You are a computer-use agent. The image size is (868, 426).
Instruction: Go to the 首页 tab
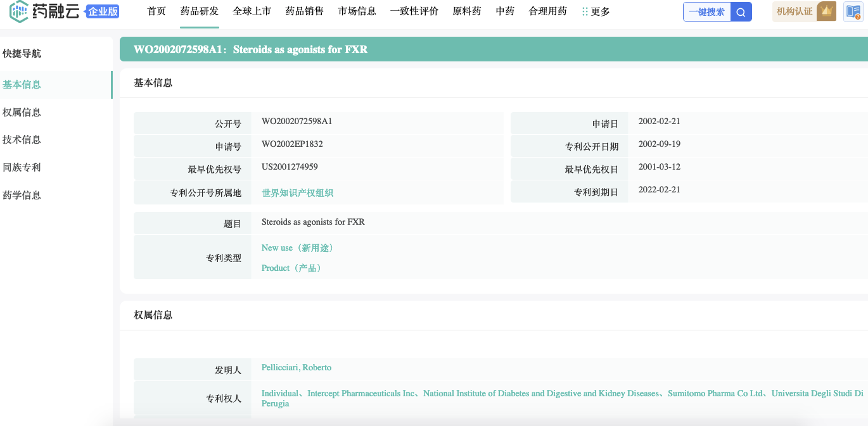(x=156, y=11)
